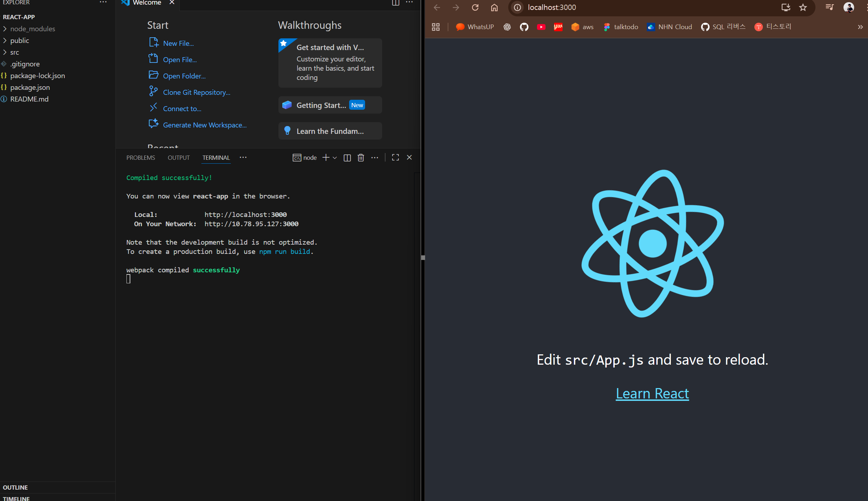Click Clone Git Repository link

(x=196, y=92)
